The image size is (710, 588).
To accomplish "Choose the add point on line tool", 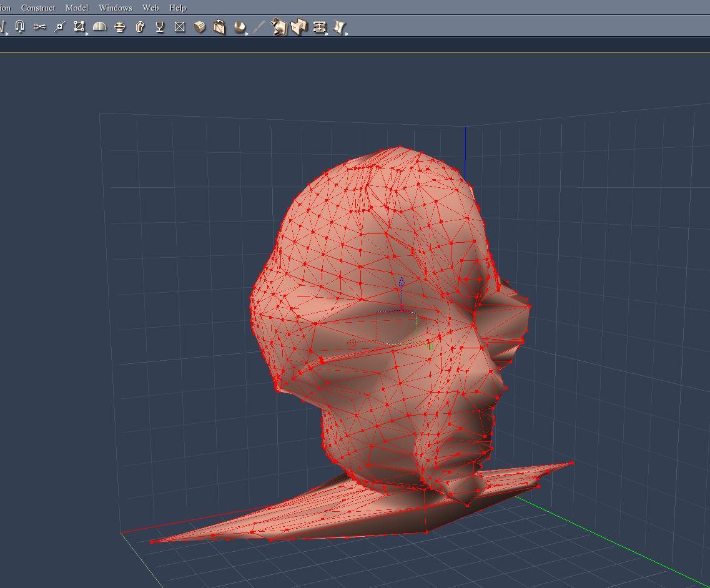I will [x=59, y=27].
